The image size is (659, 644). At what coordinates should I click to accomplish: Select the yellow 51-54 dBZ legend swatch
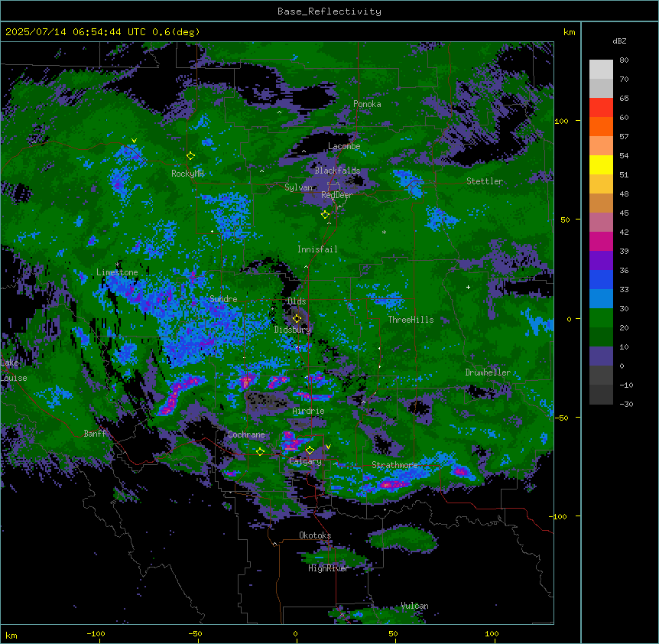pyautogui.click(x=601, y=164)
